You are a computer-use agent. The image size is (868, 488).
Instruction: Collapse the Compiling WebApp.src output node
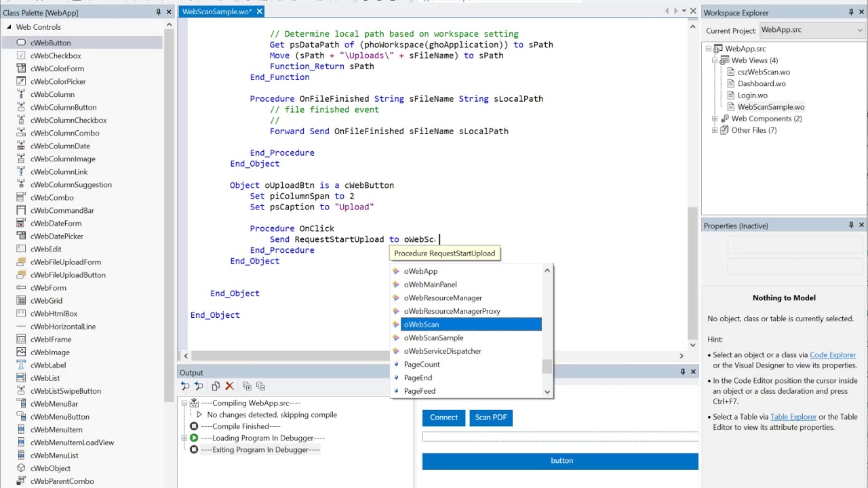pyautogui.click(x=184, y=403)
